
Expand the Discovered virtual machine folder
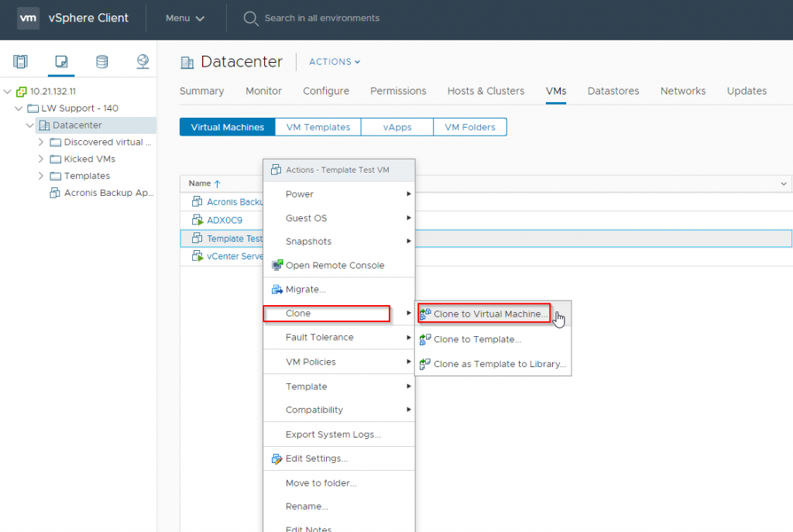tap(41, 142)
